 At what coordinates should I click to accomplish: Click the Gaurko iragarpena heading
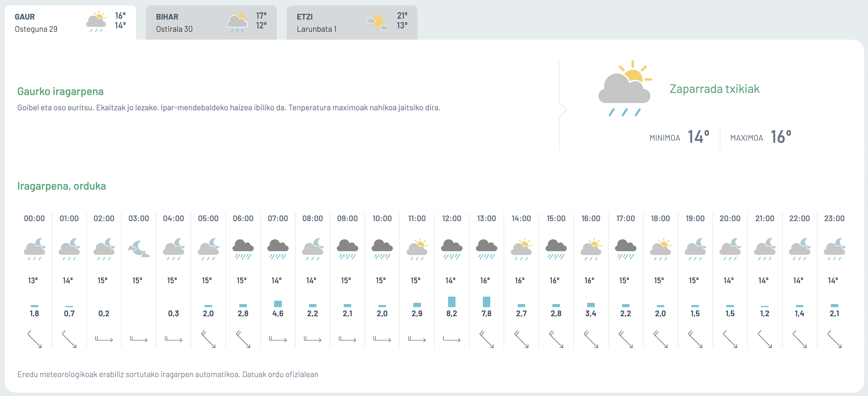tap(60, 91)
